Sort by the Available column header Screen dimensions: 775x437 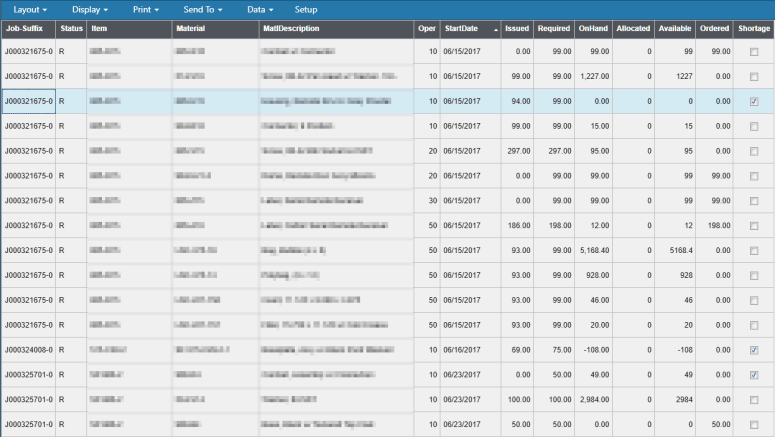tap(675, 29)
